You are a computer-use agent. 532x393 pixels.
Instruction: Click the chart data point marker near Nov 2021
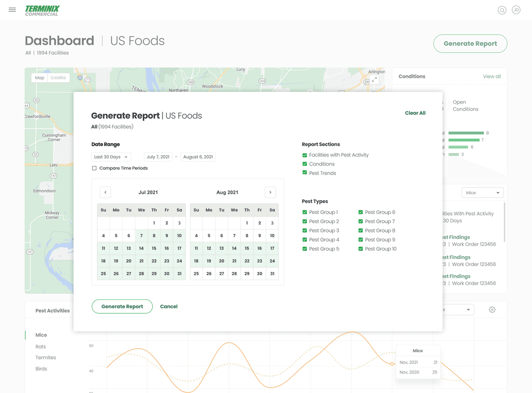coord(392,364)
